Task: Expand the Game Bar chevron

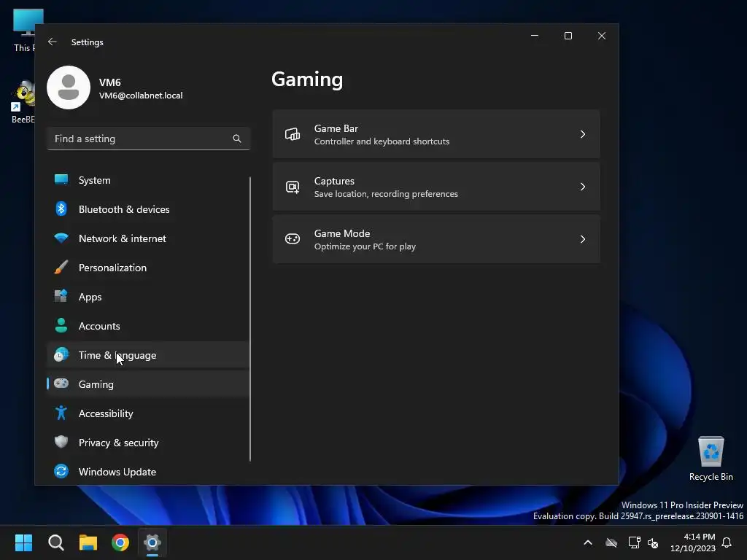Action: coord(583,134)
